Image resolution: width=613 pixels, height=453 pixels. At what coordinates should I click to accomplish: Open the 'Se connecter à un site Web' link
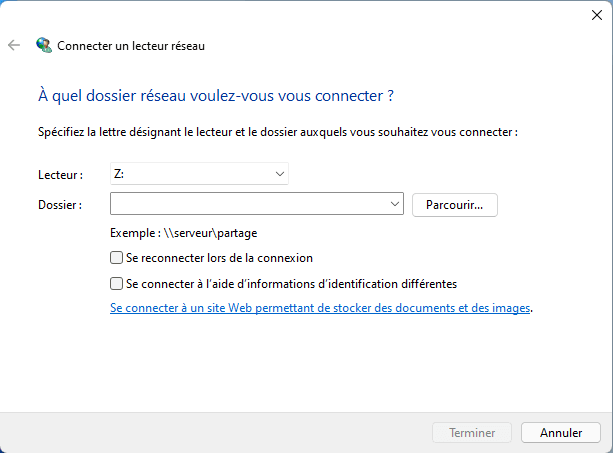tap(320, 309)
